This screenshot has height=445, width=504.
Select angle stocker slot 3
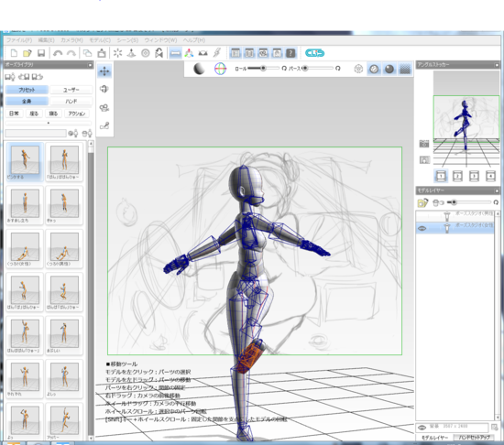(474, 176)
